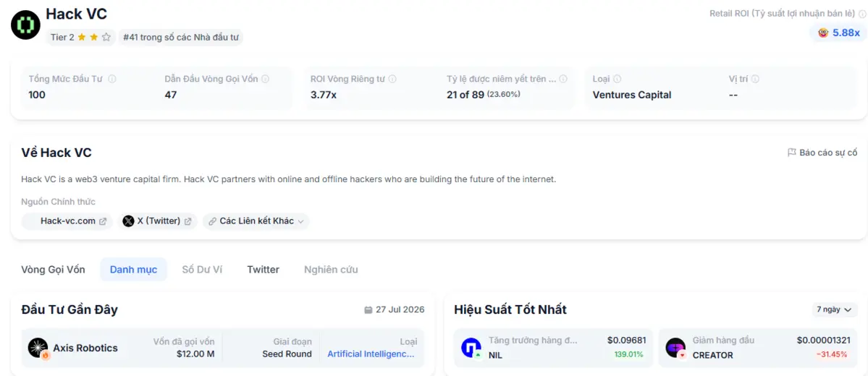Click the Tier 2 star rating badge

81,37
